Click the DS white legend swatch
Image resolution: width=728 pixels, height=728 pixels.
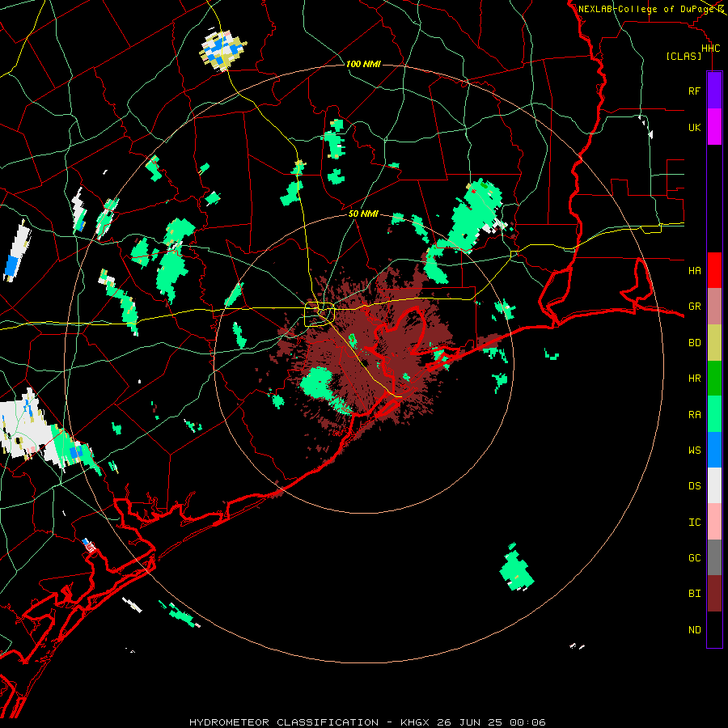[714, 485]
